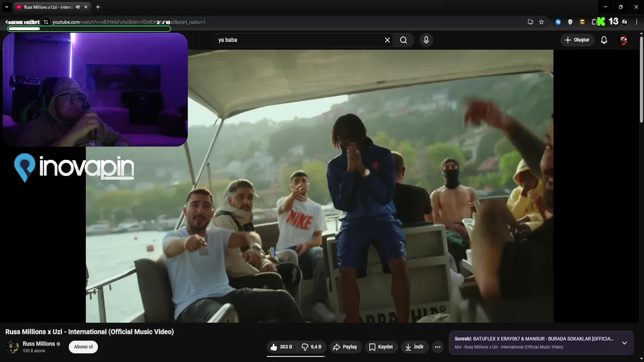Click the Paylaş share button
The width and height of the screenshot is (644, 362).
pos(345,347)
